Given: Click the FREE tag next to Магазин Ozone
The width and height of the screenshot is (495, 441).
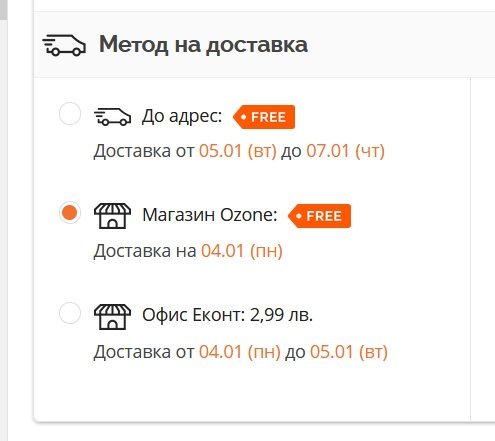Looking at the screenshot, I should click(x=319, y=216).
